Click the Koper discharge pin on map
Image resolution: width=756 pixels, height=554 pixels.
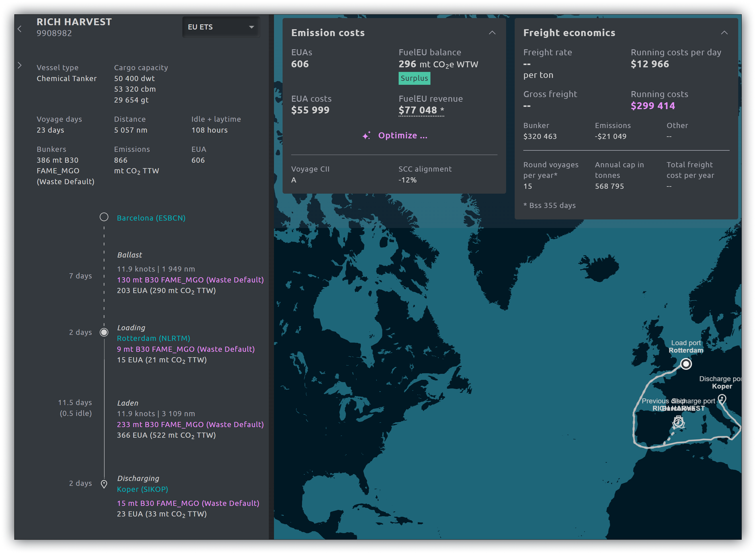click(722, 399)
